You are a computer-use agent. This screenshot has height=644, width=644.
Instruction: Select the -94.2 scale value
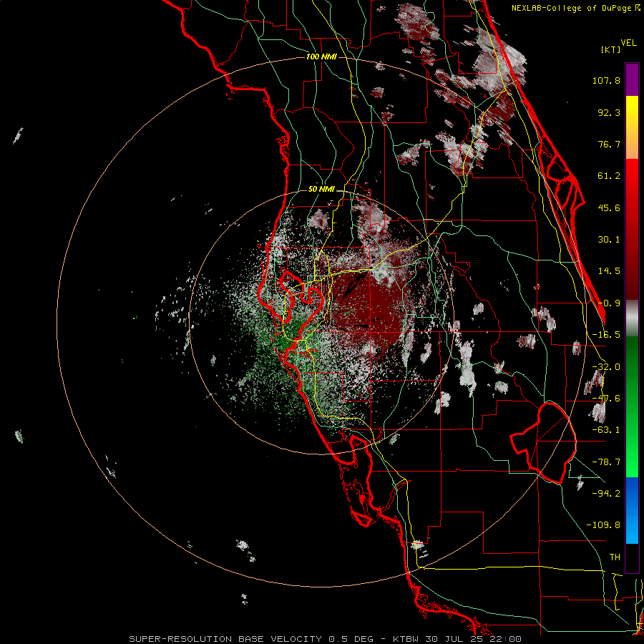[606, 493]
